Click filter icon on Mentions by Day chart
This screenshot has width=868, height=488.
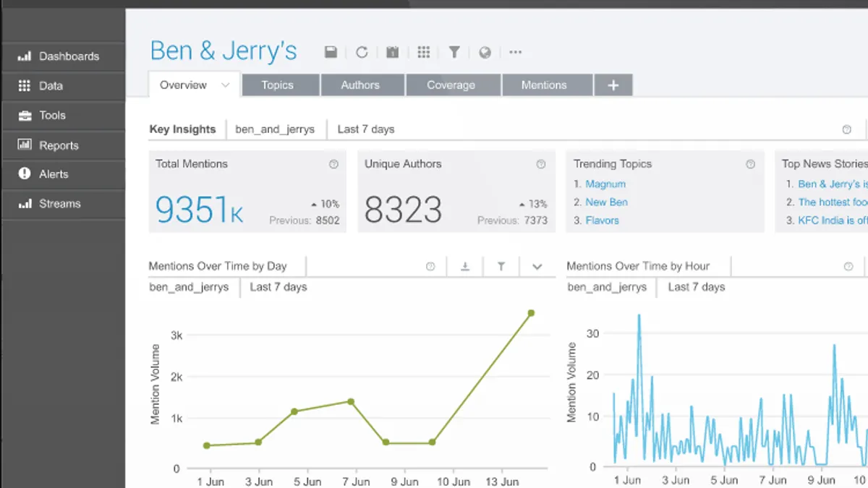point(501,267)
